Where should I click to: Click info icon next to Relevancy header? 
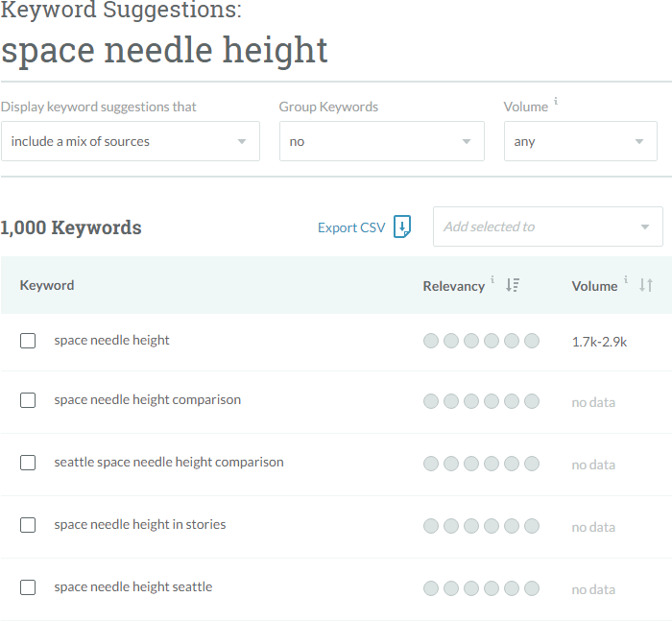coord(493,280)
